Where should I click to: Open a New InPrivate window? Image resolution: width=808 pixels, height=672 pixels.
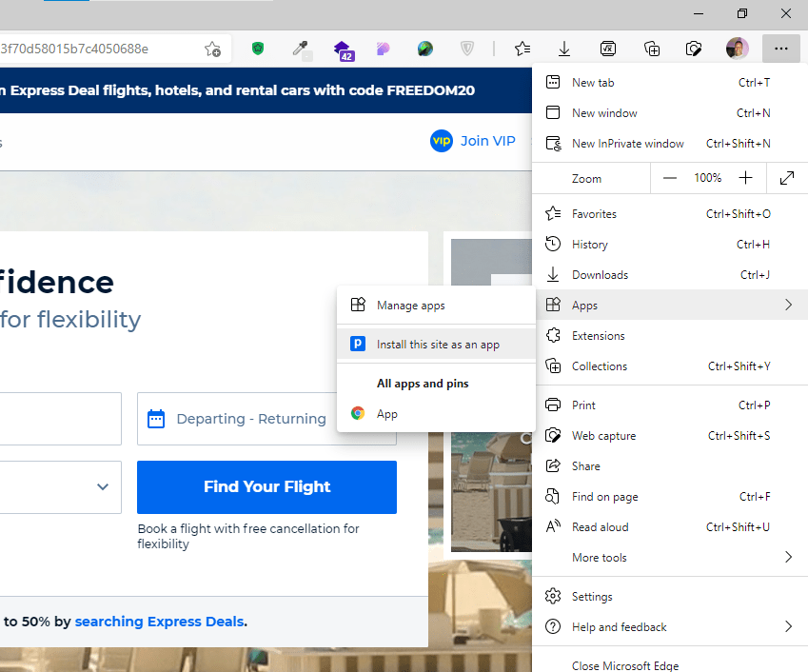670,144
